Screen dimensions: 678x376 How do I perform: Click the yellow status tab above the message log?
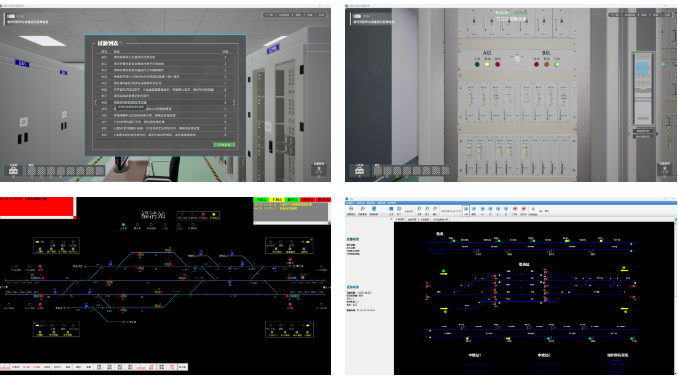pyautogui.click(x=277, y=200)
